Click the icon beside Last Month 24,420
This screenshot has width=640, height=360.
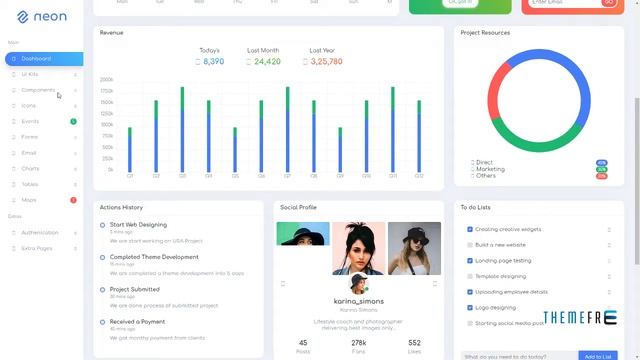click(249, 62)
